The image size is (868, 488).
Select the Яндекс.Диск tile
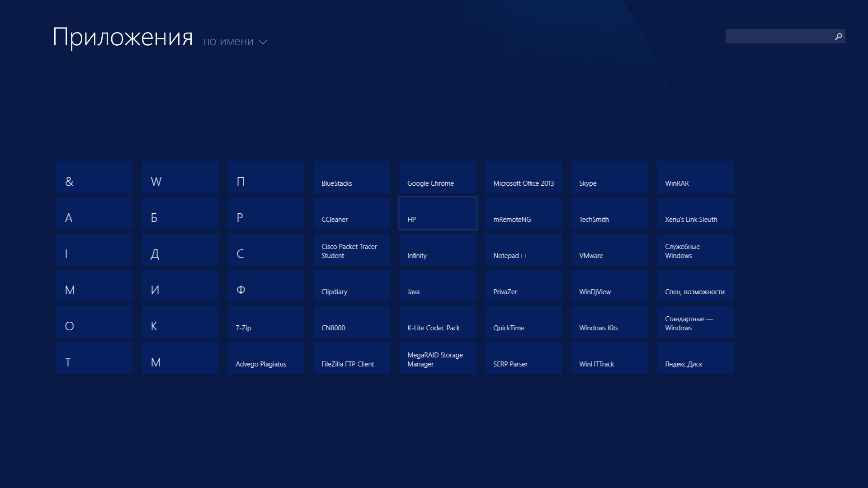click(695, 358)
